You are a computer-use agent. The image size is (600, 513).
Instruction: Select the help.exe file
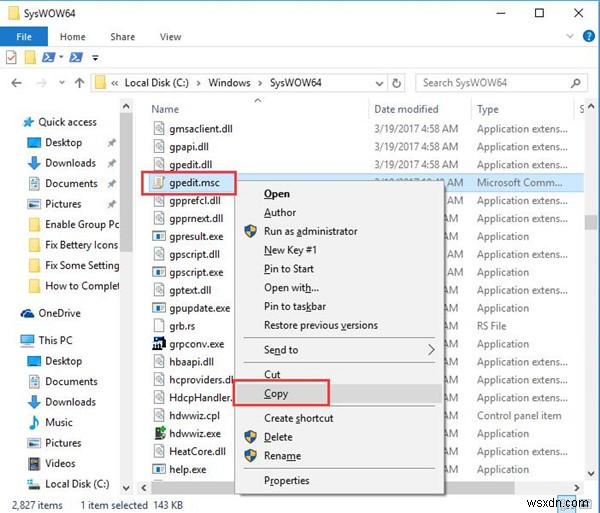[188, 469]
